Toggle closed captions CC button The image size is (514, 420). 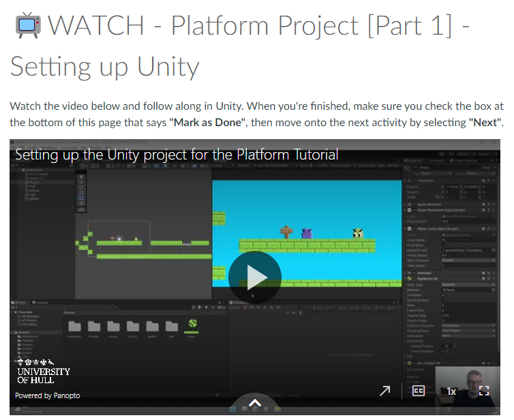(x=418, y=391)
